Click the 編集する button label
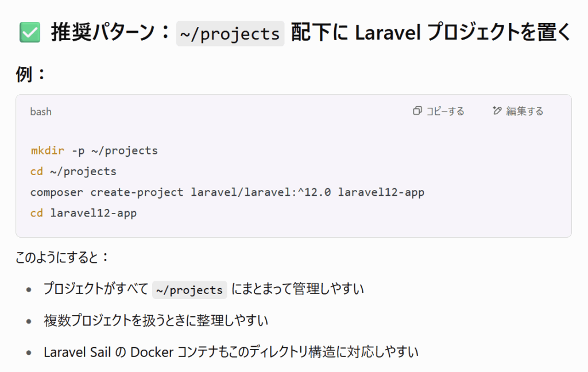Screen dimensions: 588x372 point(525,111)
